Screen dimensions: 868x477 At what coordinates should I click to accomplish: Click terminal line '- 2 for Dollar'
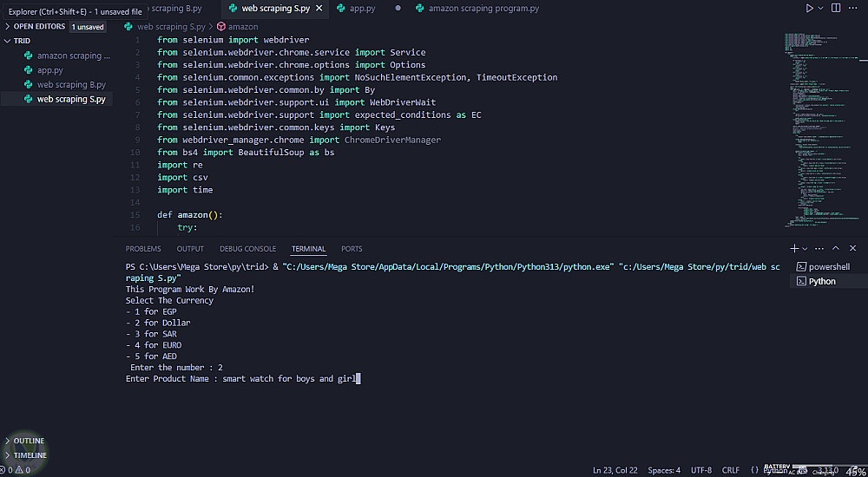pyautogui.click(x=158, y=323)
